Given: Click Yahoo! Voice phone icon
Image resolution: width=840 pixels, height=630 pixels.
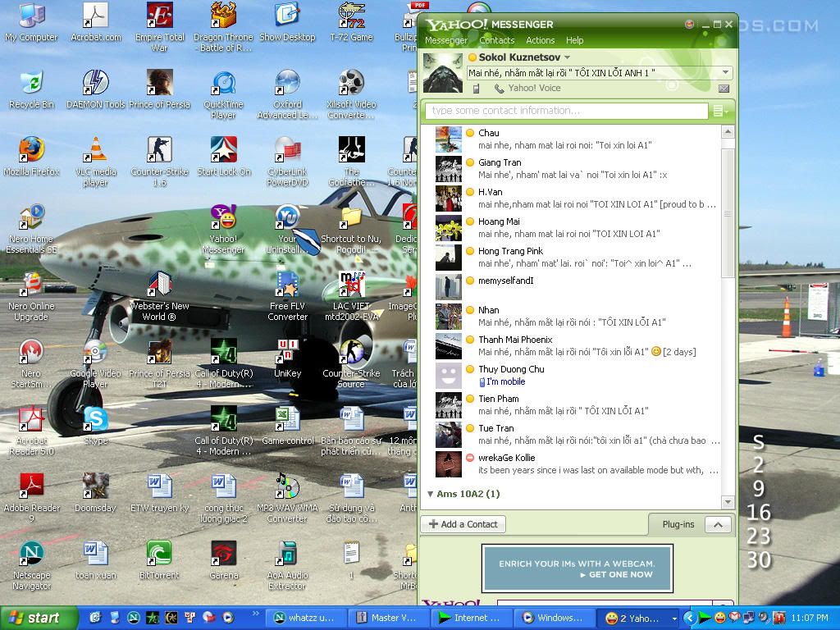Looking at the screenshot, I should click(x=499, y=89).
